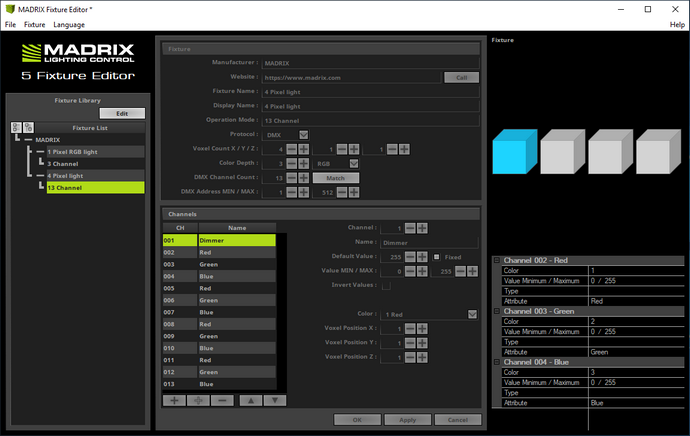Add a new channel with the plus button
Viewport: 690px width, 436px height.
(x=174, y=400)
